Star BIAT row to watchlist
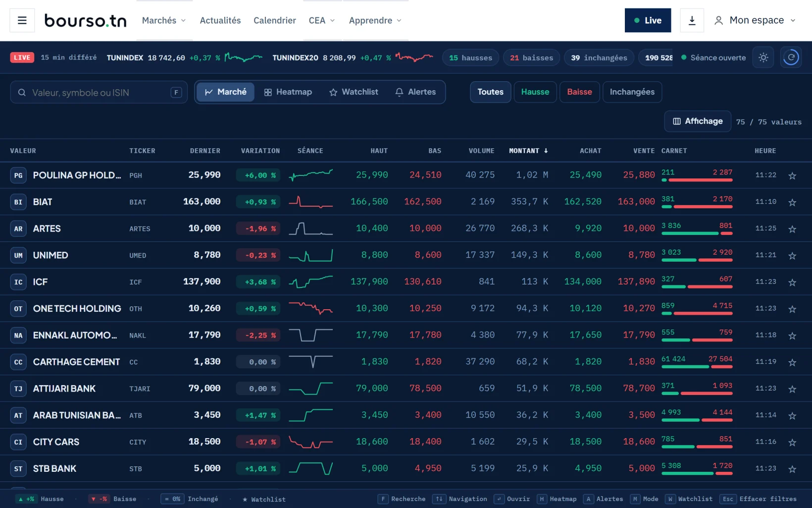Viewport: 812px width, 508px height. tap(792, 202)
